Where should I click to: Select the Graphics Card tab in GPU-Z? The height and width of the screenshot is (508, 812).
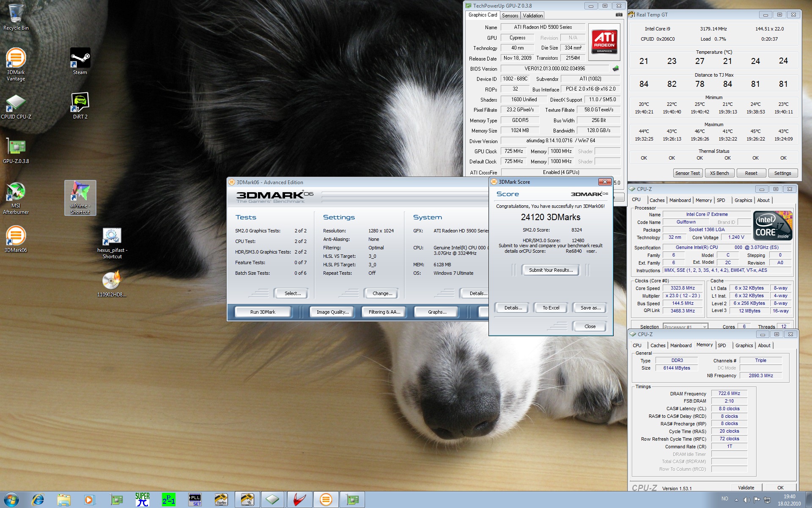(483, 15)
